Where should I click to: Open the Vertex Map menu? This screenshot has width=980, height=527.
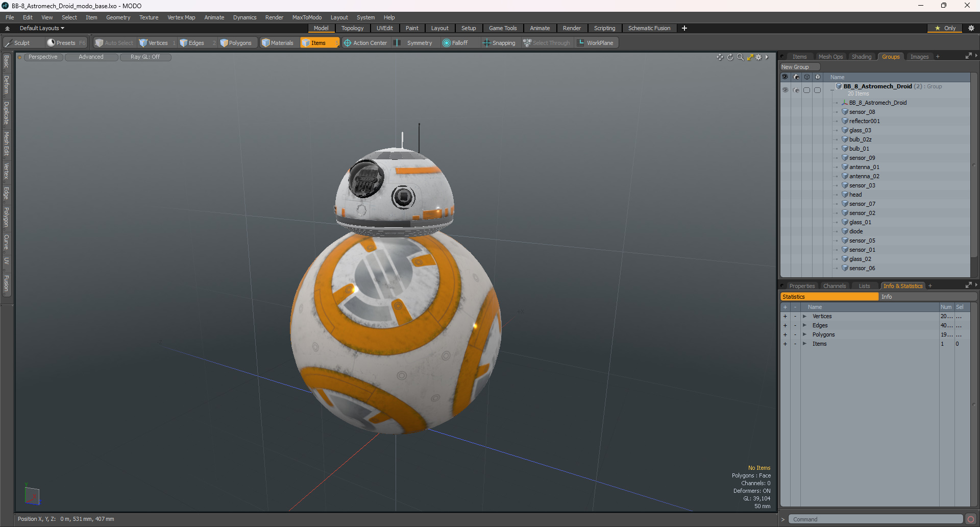tap(181, 17)
